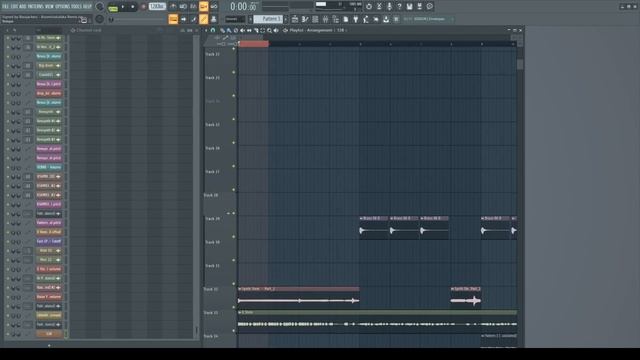Open the ADD menu
This screenshot has height=360, width=640.
tap(23, 7)
